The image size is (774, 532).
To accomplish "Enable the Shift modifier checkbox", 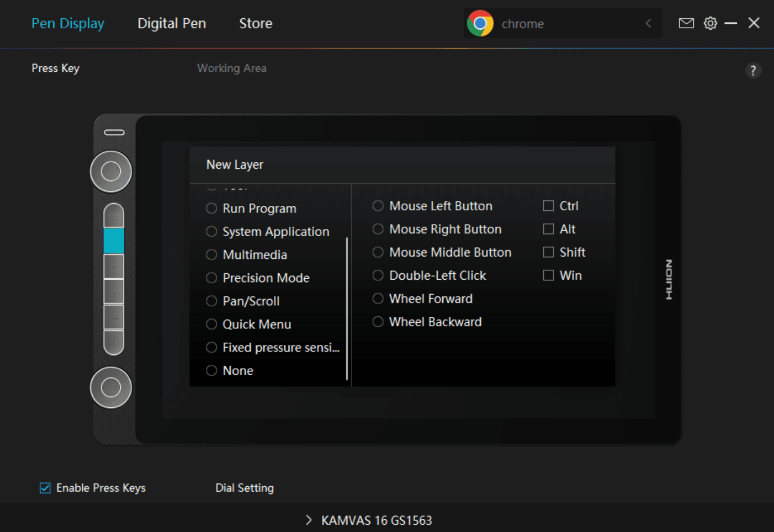I will pos(548,252).
